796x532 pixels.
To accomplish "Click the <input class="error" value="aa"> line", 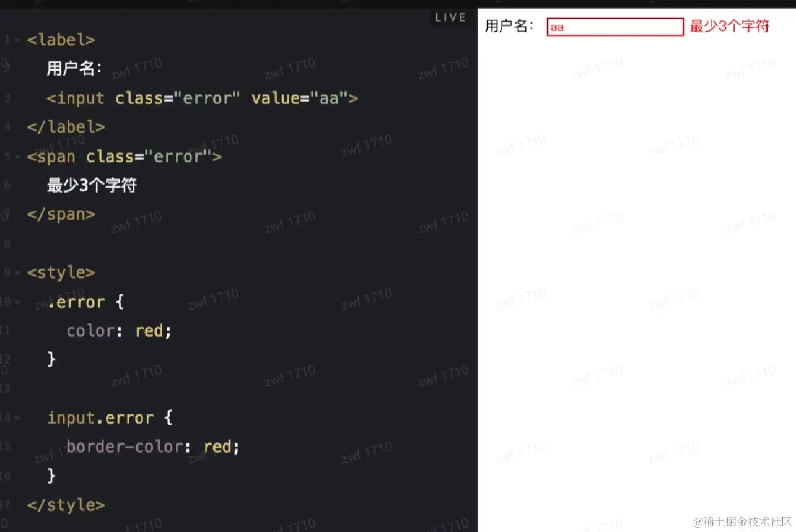I will 203,98.
